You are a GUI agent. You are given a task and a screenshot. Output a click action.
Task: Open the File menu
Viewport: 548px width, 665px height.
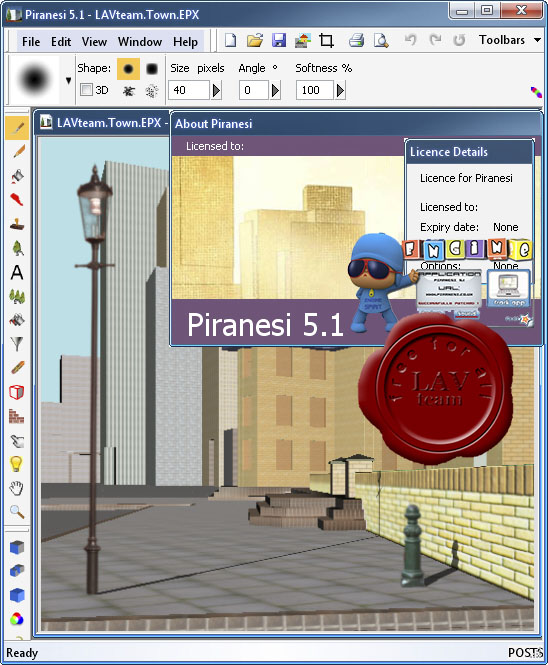(x=31, y=42)
